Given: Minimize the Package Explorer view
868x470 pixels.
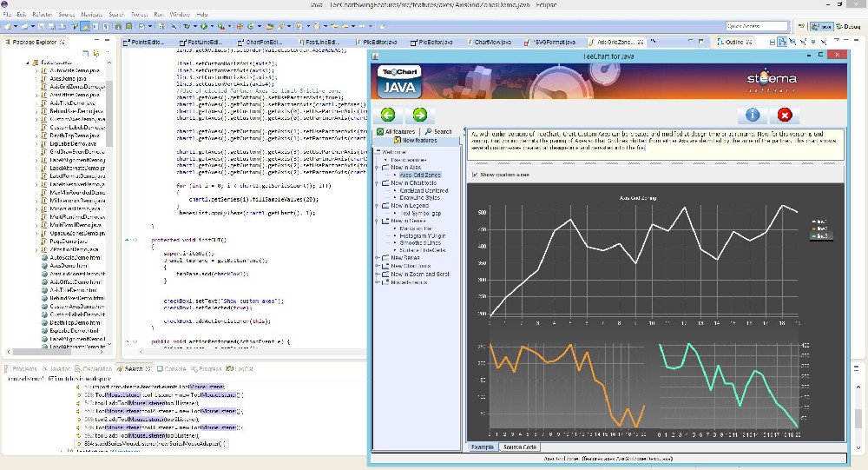Looking at the screenshot, I should pos(96,41).
